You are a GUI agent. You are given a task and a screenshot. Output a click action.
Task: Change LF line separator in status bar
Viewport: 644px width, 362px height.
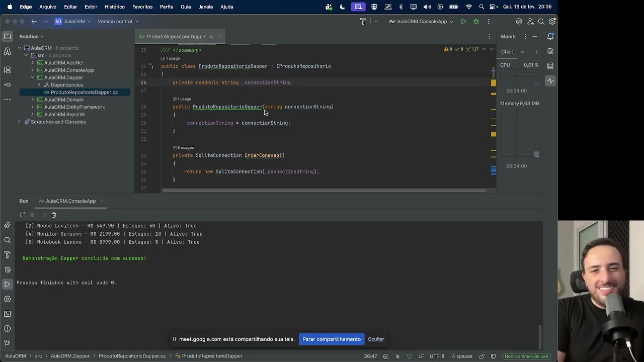click(421, 356)
